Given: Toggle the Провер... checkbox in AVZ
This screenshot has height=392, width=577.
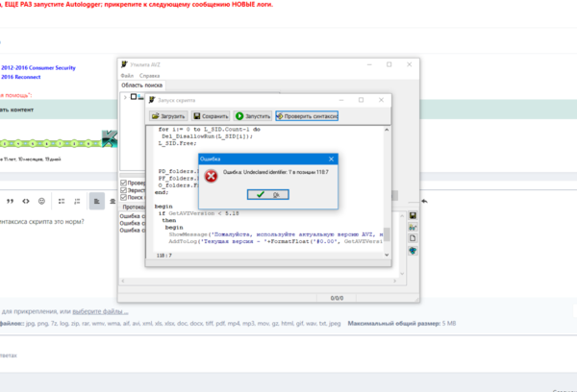Looking at the screenshot, I should coord(124,183).
